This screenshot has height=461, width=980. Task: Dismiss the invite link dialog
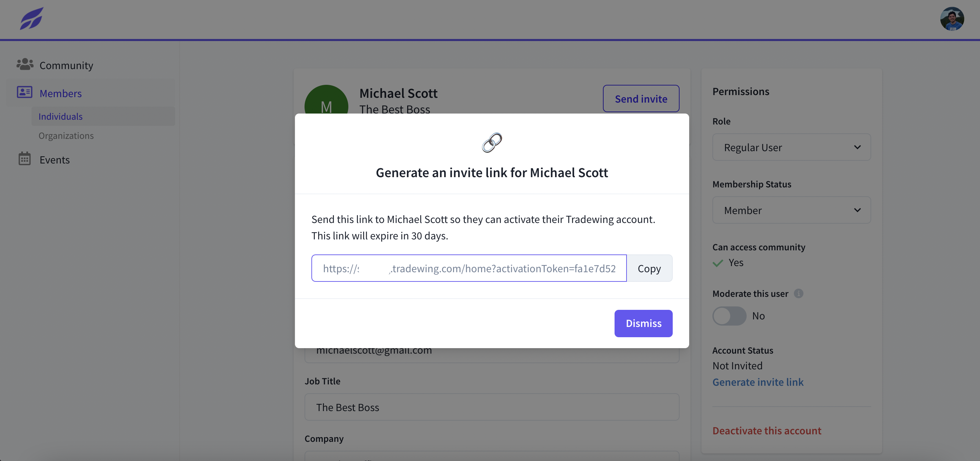tap(643, 323)
